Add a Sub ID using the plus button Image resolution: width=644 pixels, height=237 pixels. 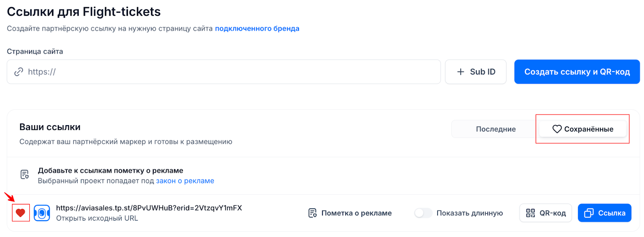[475, 72]
